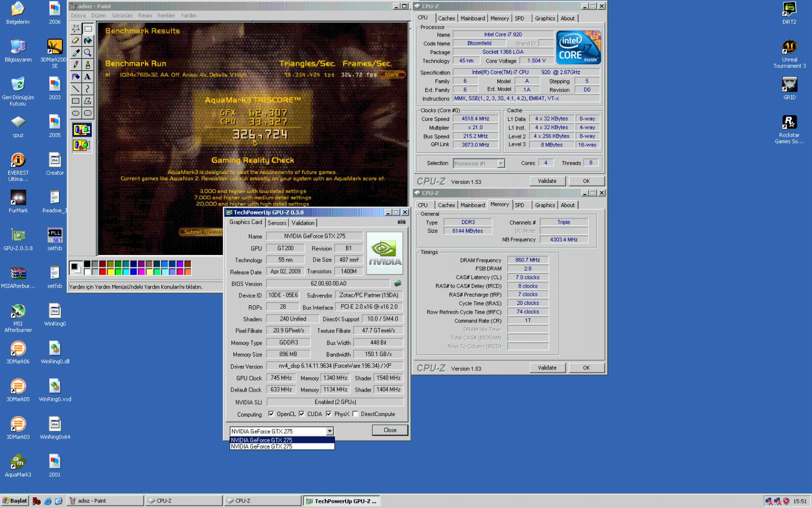Open the SPD tab in the bottom CPU-Z window
This screenshot has width=812, height=508.
[x=520, y=205]
